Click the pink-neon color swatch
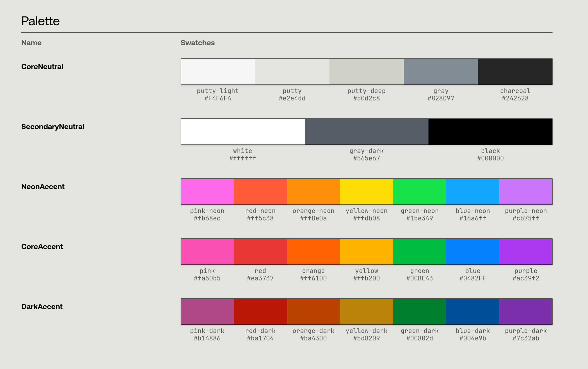The height and width of the screenshot is (369, 588). pyautogui.click(x=207, y=192)
